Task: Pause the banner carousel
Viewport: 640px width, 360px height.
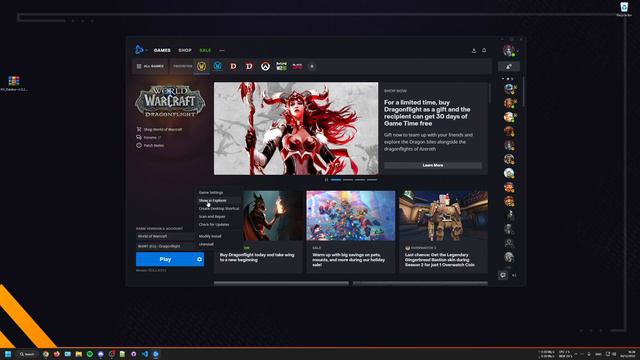Action: click(x=326, y=180)
